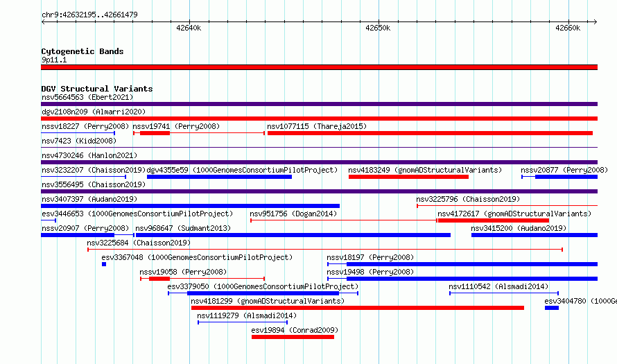
Task: Click the red bar for nsv4183249
Action: pyautogui.click(x=408, y=177)
